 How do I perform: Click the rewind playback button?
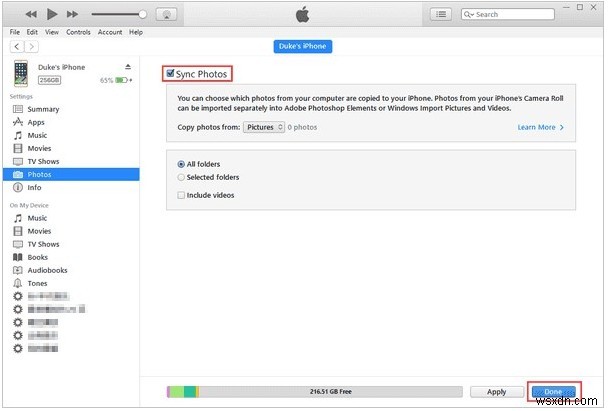coord(31,15)
